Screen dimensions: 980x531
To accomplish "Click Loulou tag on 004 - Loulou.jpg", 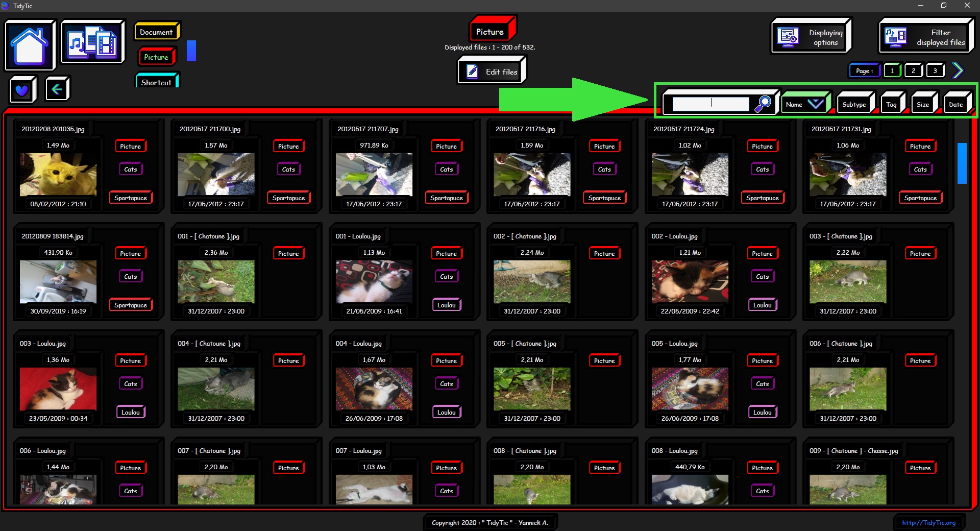I will pos(447,412).
